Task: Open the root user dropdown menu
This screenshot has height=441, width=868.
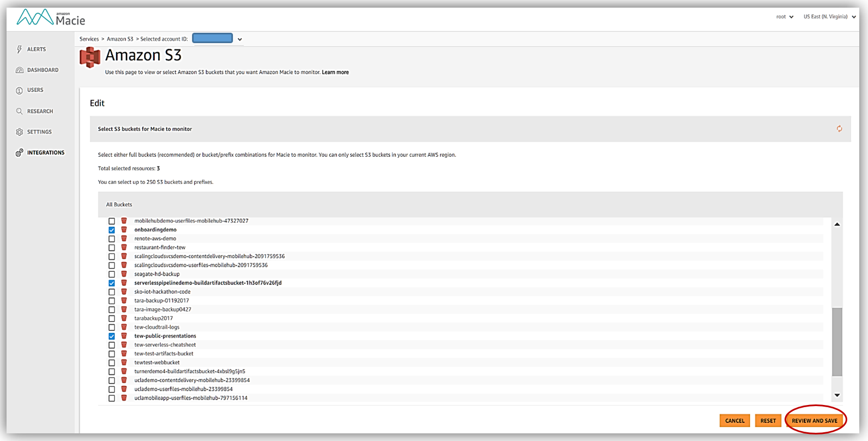Action: coord(785,17)
